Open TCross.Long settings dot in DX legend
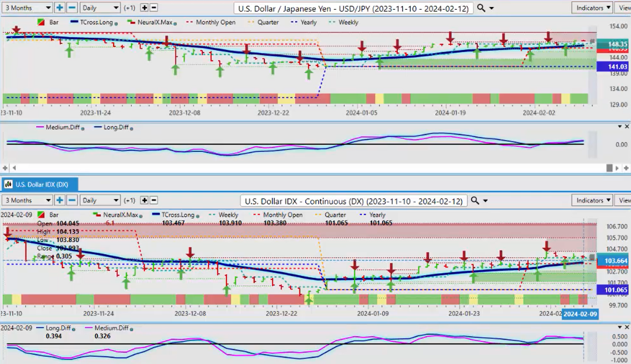 (x=197, y=216)
